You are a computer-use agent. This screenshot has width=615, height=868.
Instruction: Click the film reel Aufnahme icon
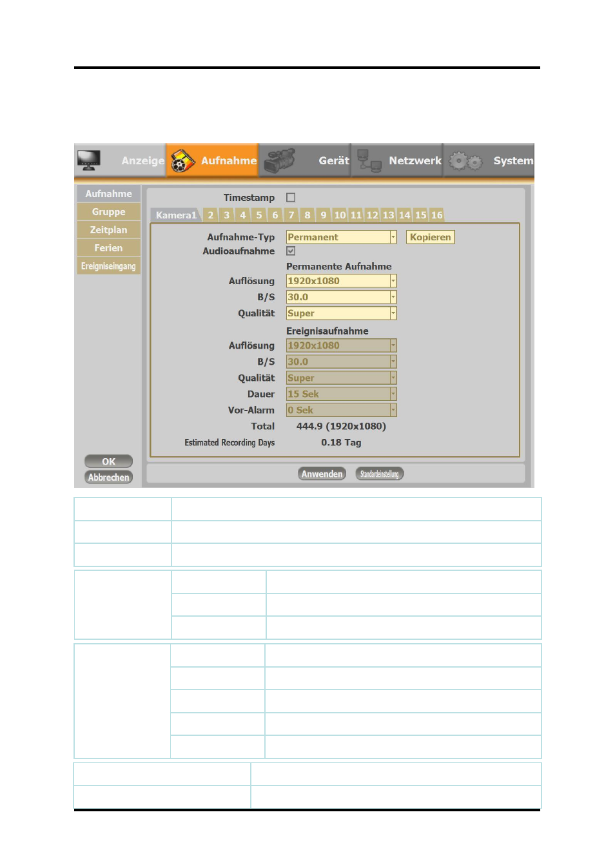[x=182, y=161]
